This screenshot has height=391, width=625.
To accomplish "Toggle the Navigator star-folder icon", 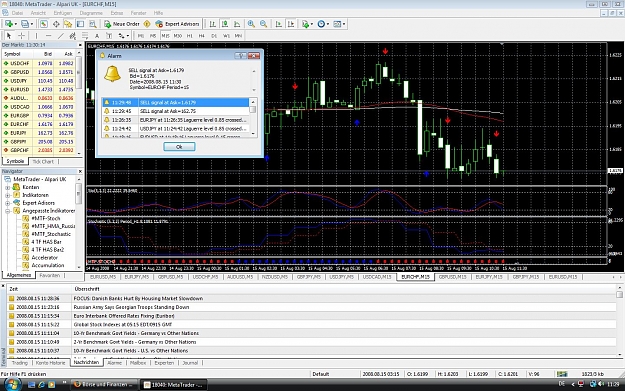I will (68, 24).
